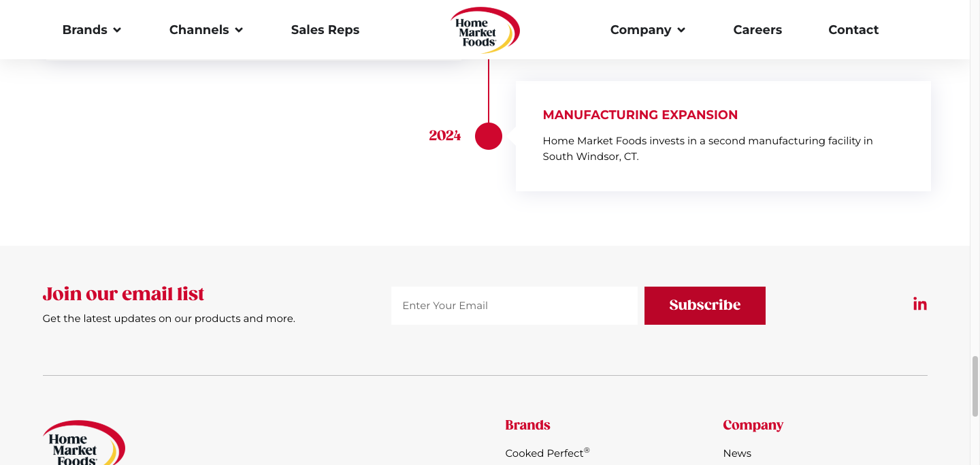This screenshot has height=465, width=980.
Task: Expand the Brands dropdown chevron
Action: [117, 30]
